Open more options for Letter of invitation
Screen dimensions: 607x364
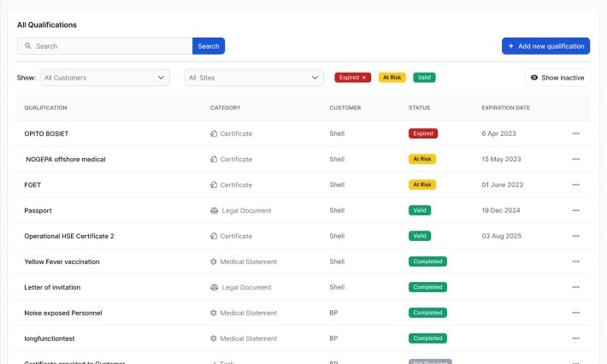click(575, 287)
